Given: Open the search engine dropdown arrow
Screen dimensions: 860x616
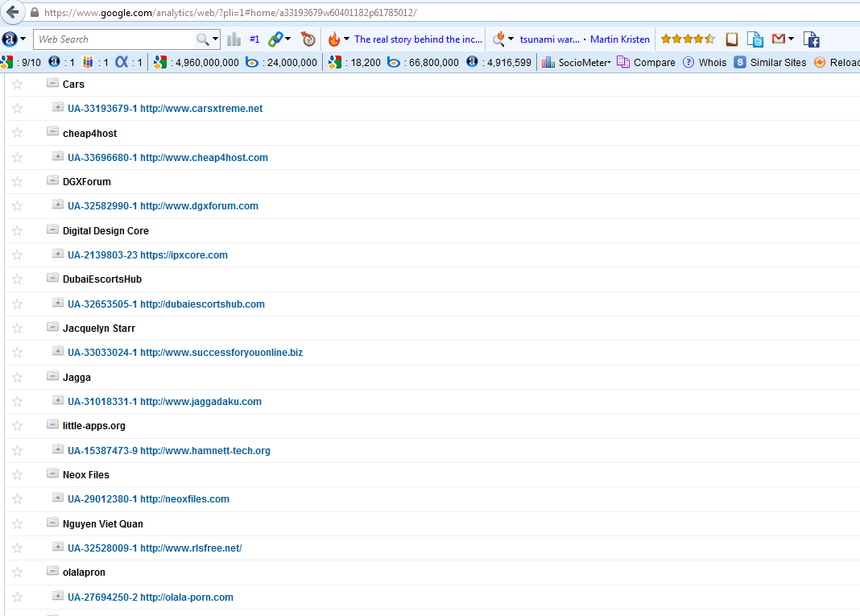Looking at the screenshot, I should coord(216,39).
